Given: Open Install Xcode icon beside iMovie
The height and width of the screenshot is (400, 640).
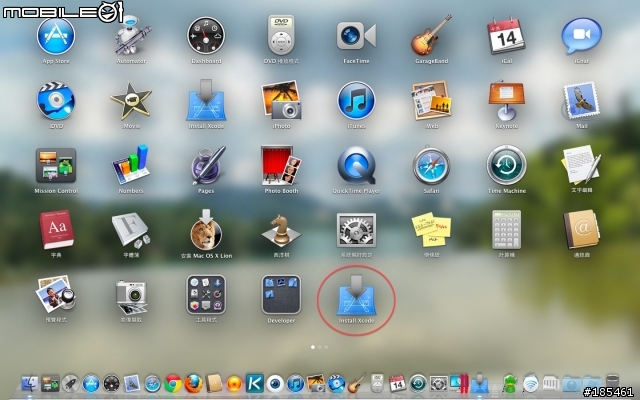Looking at the screenshot, I should [206, 100].
